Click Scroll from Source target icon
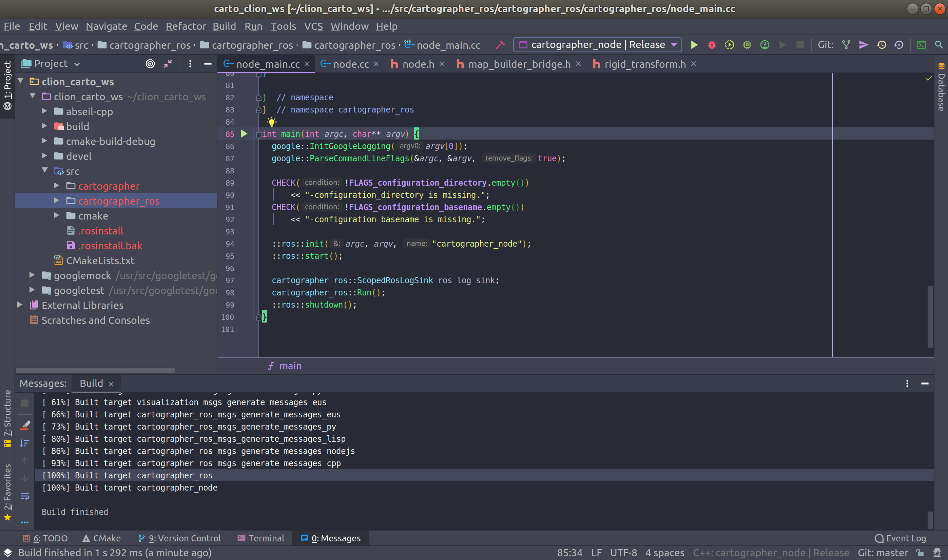Image resolution: width=948 pixels, height=560 pixels. (x=150, y=64)
